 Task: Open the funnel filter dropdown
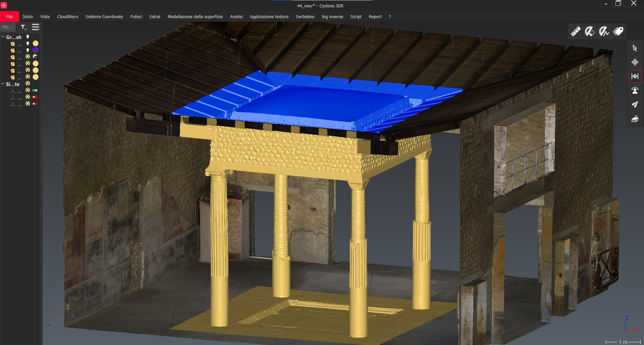pos(23,27)
